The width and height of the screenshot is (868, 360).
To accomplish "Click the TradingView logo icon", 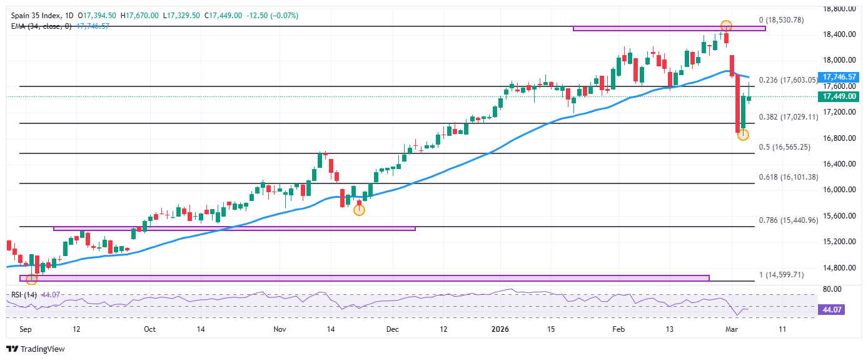I will point(13,349).
